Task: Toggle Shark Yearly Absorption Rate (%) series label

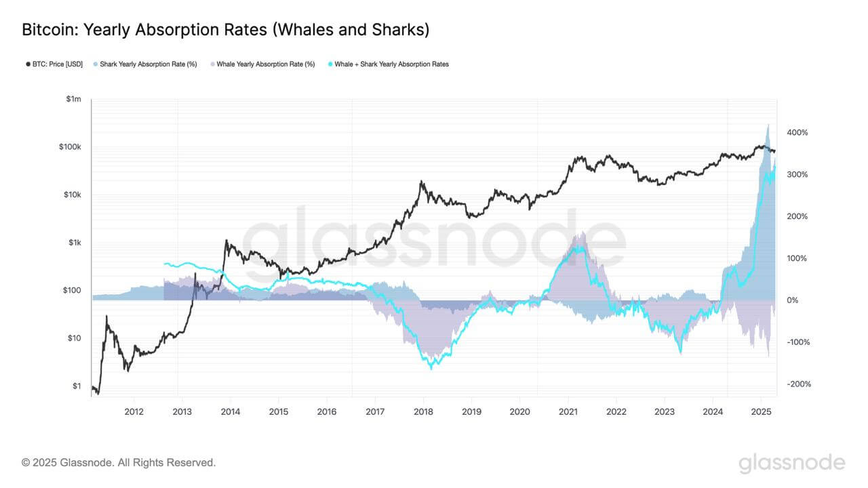Action: tap(149, 64)
